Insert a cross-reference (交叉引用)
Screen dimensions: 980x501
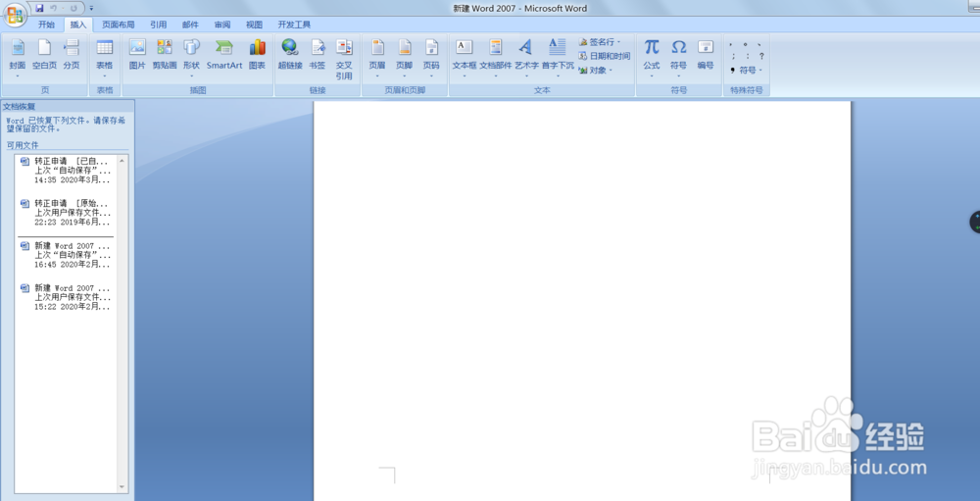click(344, 60)
